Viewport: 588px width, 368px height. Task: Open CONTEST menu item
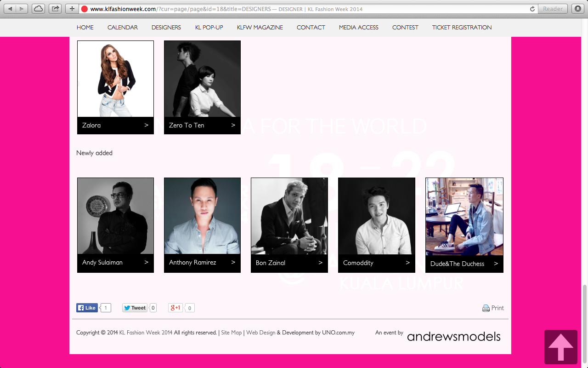[405, 28]
